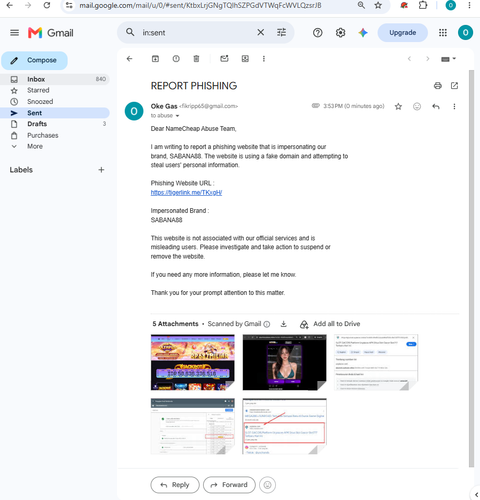Image resolution: width=480 pixels, height=500 pixels.
Task: Bookmark this page star icon
Action: coord(378,5)
